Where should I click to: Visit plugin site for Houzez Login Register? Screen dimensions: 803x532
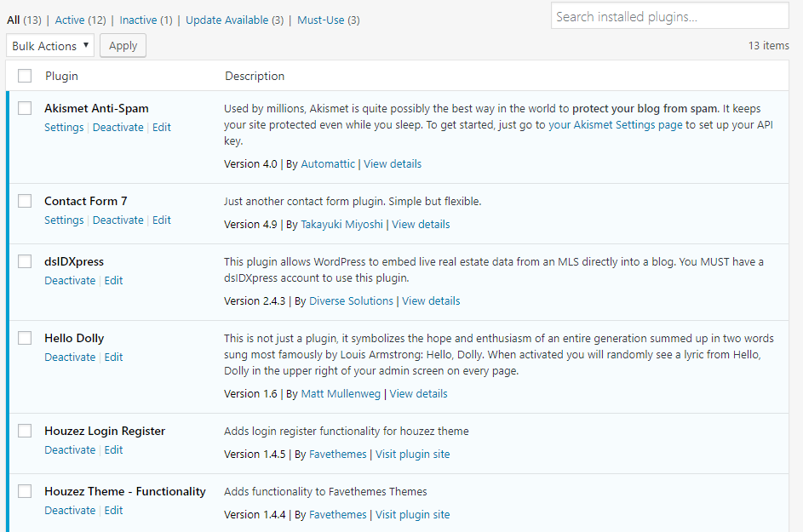point(412,455)
